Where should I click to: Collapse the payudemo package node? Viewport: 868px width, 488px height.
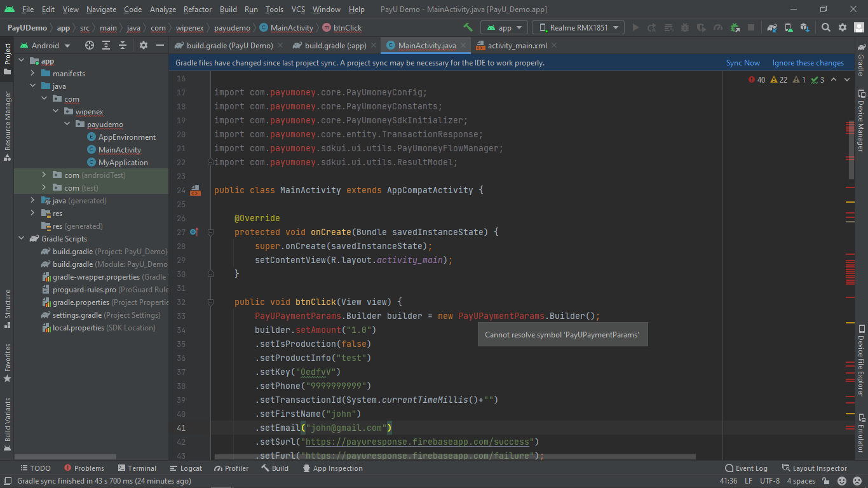point(67,125)
